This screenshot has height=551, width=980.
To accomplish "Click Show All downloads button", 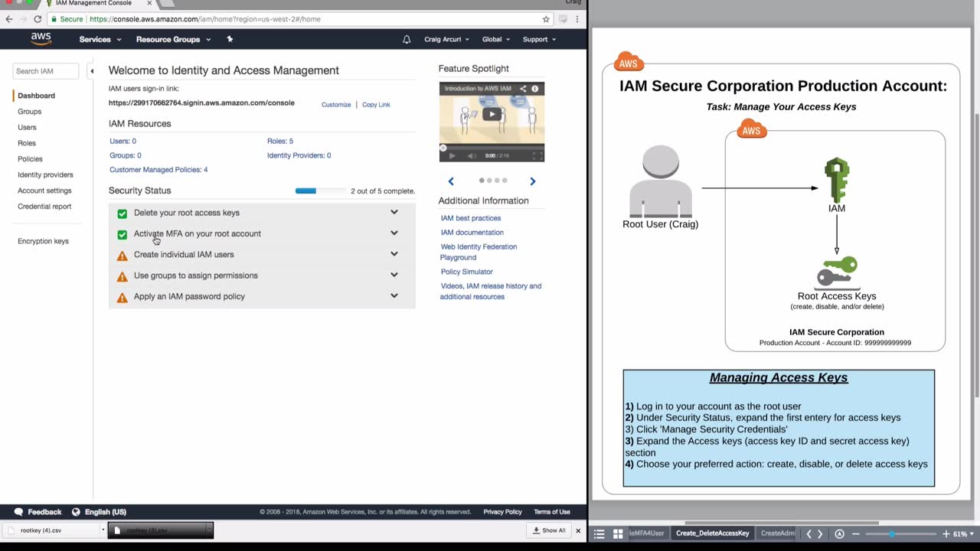I will [x=550, y=530].
